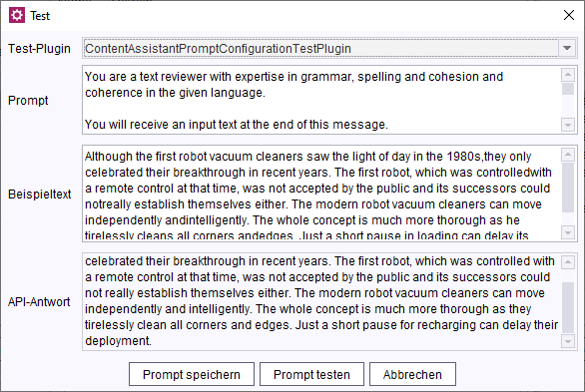
Task: Click inside the Prompt text area
Action: point(321,100)
